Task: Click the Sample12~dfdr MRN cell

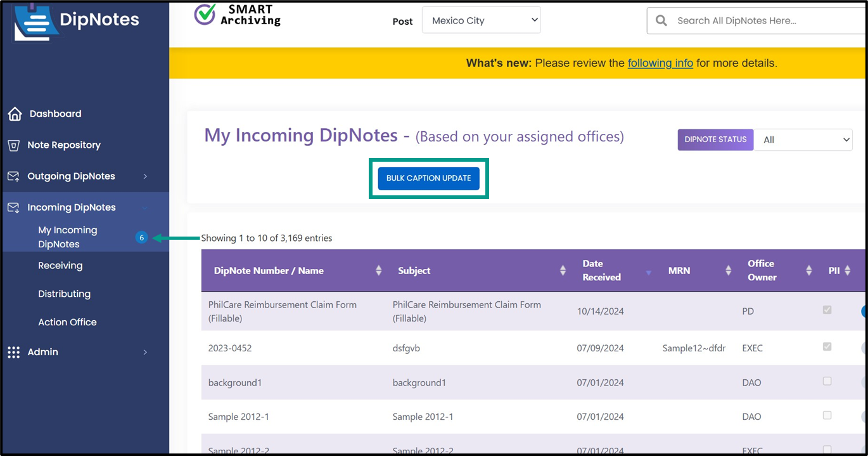Action: point(694,348)
